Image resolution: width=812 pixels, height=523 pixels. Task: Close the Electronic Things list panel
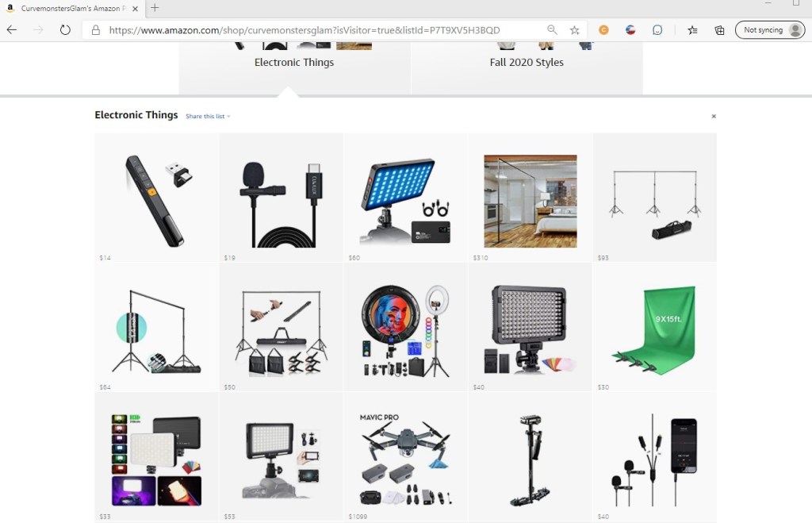(x=714, y=116)
